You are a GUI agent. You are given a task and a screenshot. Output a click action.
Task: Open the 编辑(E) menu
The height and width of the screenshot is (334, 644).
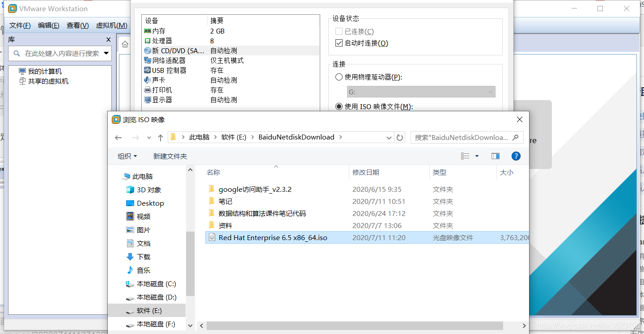coord(49,25)
